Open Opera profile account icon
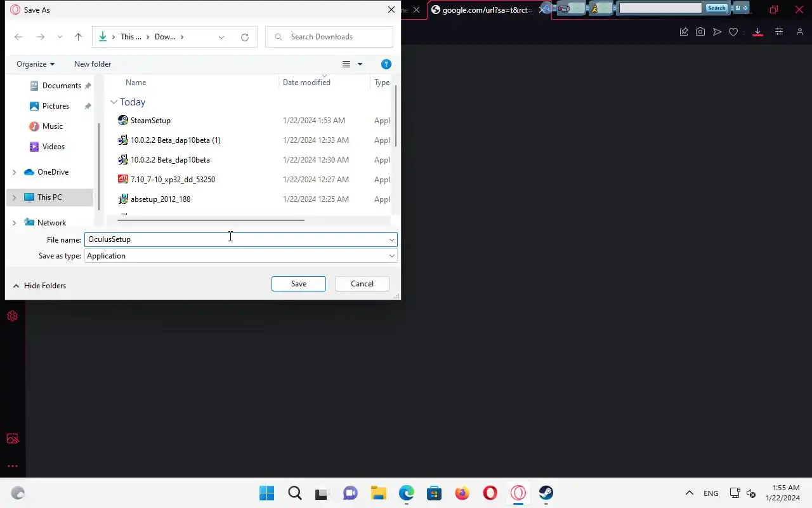The height and width of the screenshot is (508, 812). tap(800, 32)
